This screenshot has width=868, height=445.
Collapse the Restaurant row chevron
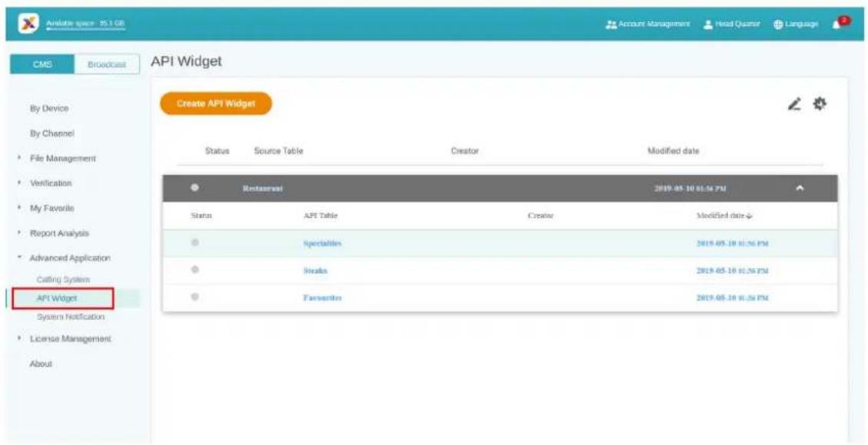[x=800, y=189]
